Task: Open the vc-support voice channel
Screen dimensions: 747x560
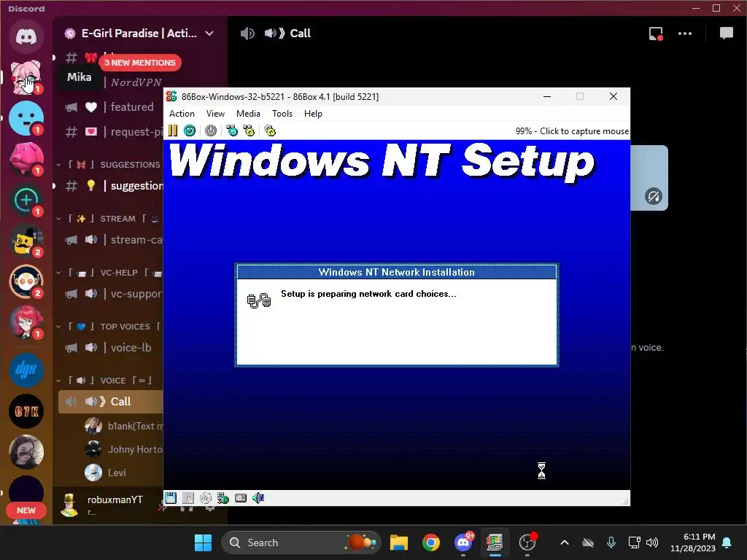Action: 111,294
